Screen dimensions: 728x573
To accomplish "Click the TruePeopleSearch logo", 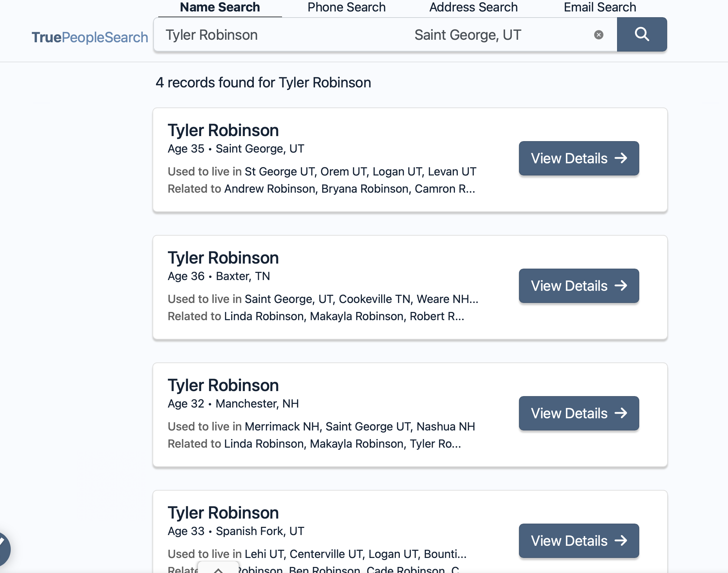I will coord(90,37).
